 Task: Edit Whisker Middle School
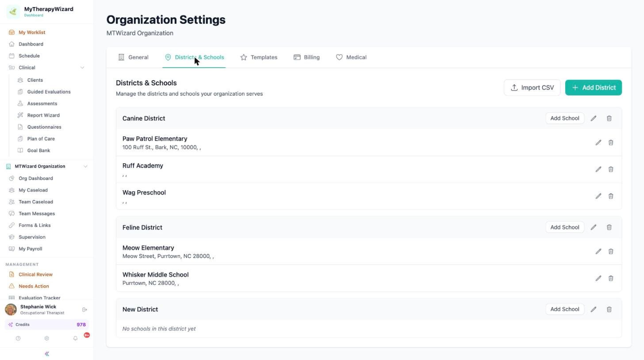598,279
